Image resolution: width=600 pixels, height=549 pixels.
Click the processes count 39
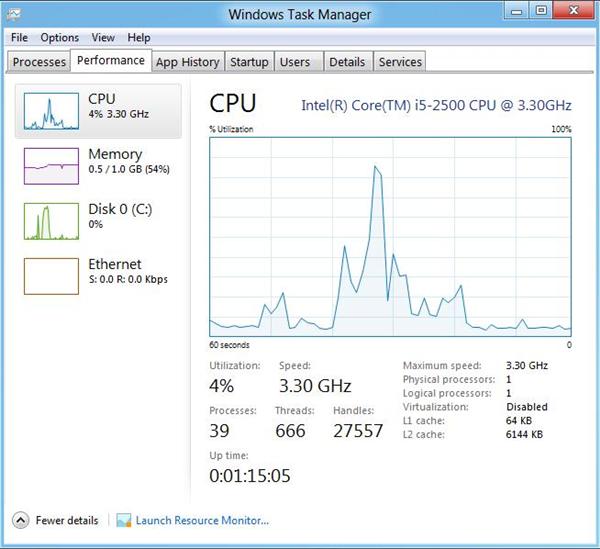pyautogui.click(x=219, y=431)
